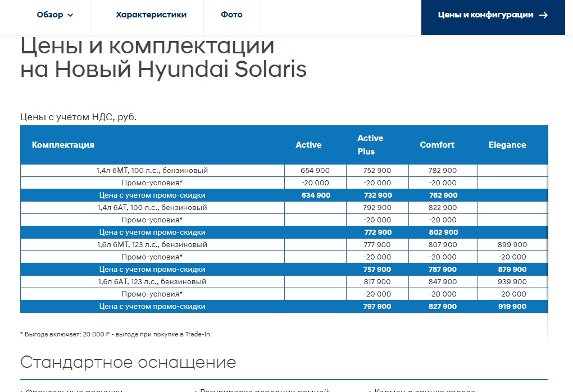Click the 847 900 price cell

(443, 282)
